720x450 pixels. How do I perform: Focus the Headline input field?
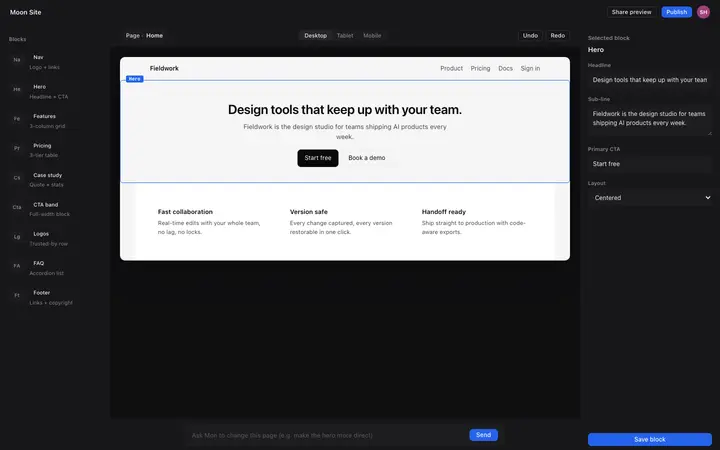coord(650,80)
